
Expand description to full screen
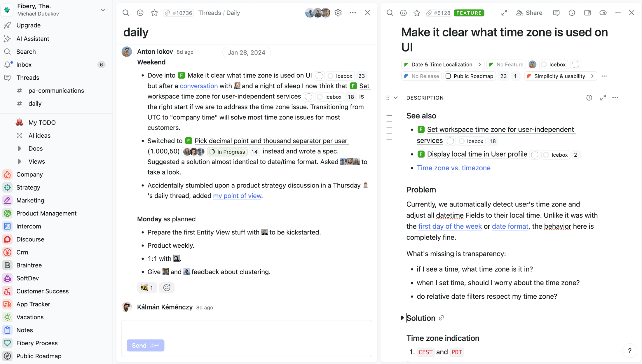pyautogui.click(x=603, y=98)
